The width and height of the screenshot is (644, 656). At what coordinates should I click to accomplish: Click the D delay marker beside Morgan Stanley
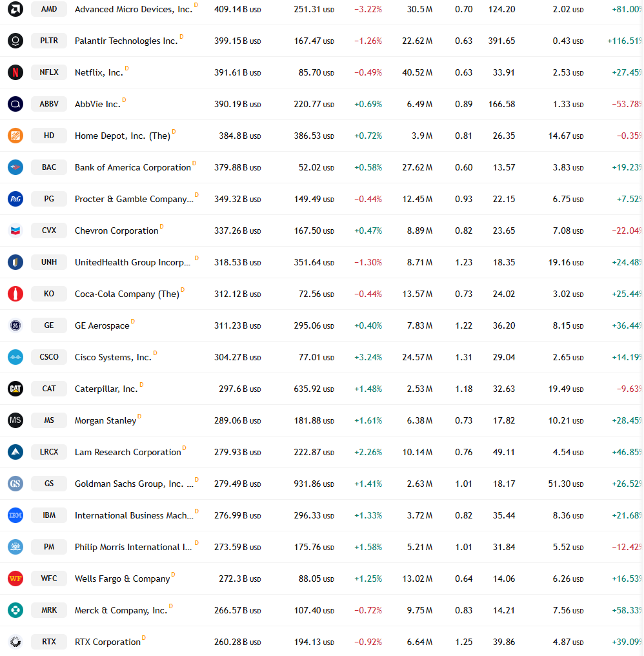coord(139,416)
